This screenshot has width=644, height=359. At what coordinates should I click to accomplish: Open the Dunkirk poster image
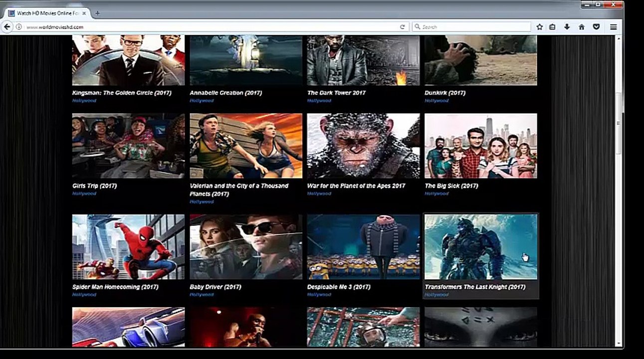click(481, 60)
